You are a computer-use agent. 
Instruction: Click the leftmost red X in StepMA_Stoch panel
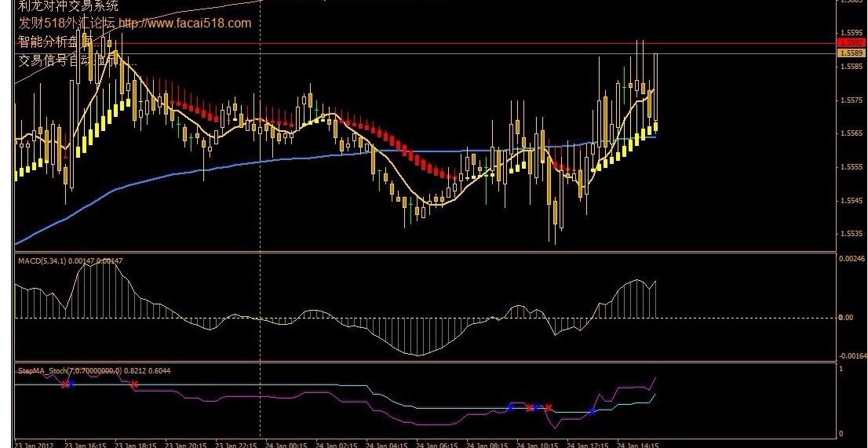pyautogui.click(x=64, y=384)
